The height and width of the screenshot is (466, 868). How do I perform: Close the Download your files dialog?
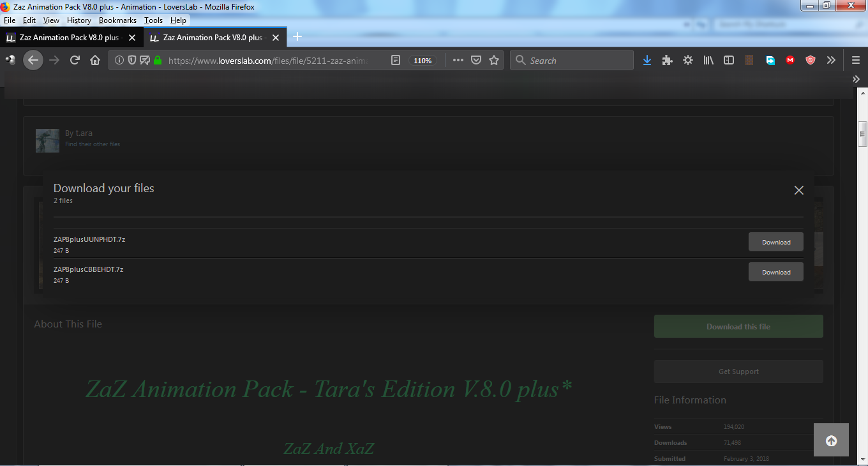pyautogui.click(x=798, y=190)
